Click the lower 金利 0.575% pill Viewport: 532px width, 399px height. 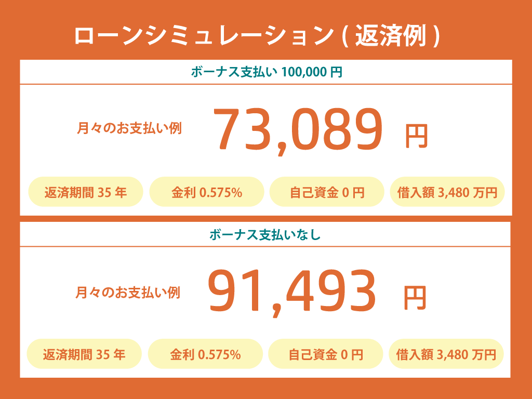coord(205,354)
